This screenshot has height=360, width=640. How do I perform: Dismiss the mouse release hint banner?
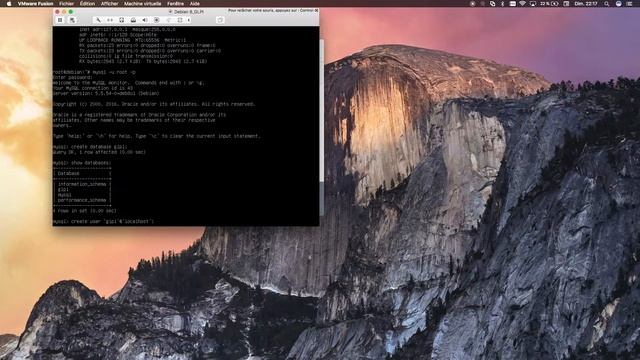316,10
